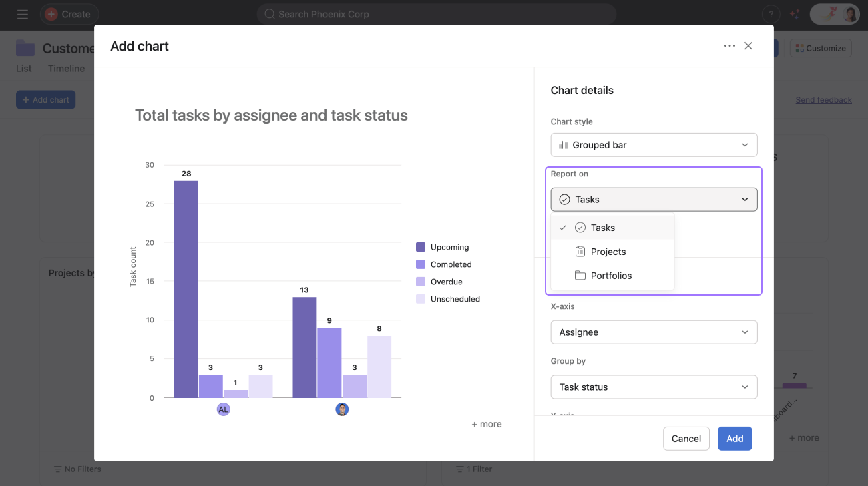The image size is (868, 486).
Task: Choose Portfolios in the Report on menu
Action: point(610,276)
